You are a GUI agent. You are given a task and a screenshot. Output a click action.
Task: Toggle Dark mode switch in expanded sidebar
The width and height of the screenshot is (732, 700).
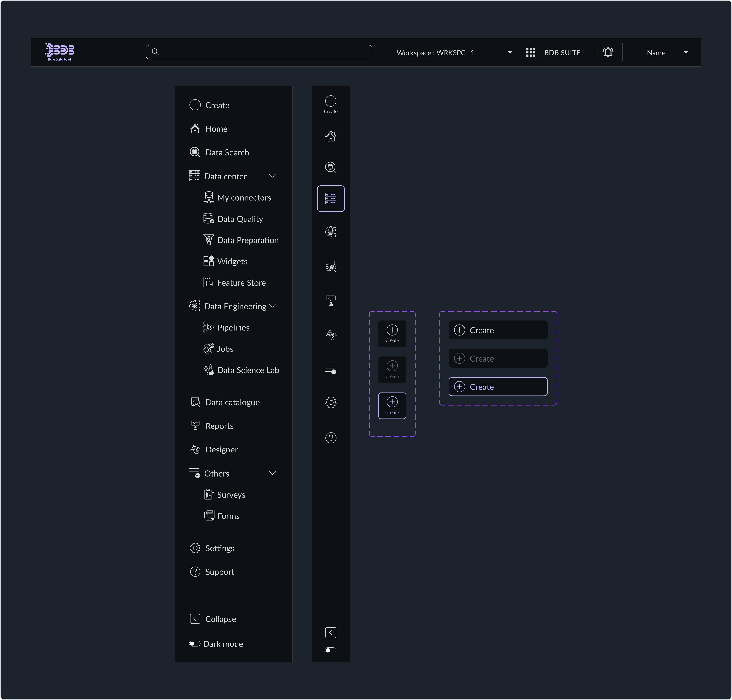195,644
